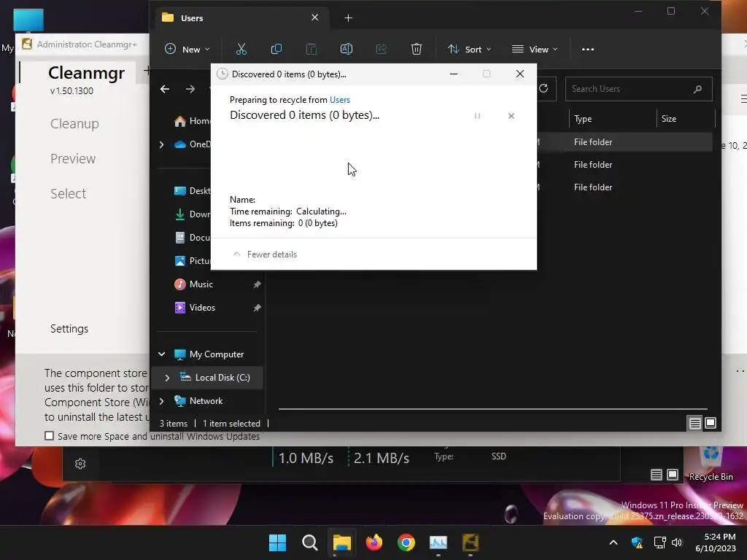Screen dimensions: 747x560
Task: Open the volume control in system tray
Action: [676, 542]
